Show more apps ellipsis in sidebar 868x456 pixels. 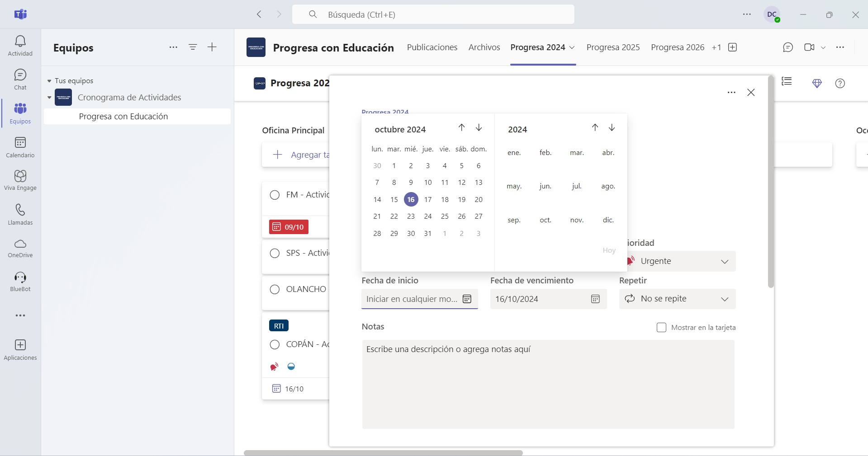pos(20,315)
